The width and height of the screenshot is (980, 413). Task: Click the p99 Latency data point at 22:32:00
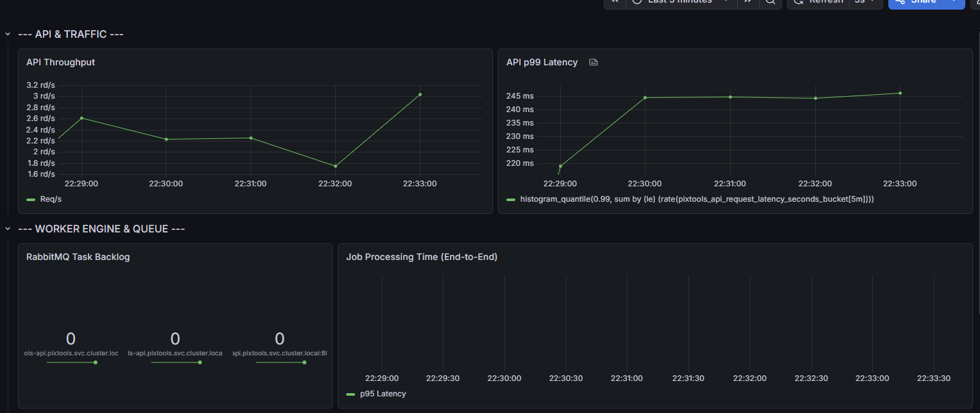[815, 98]
